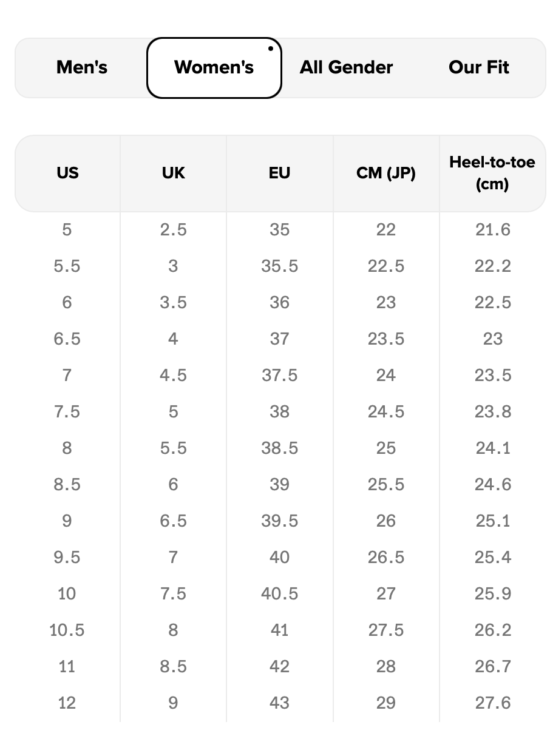Select US size 5.5 in the first column
The image size is (550, 756).
tap(67, 266)
